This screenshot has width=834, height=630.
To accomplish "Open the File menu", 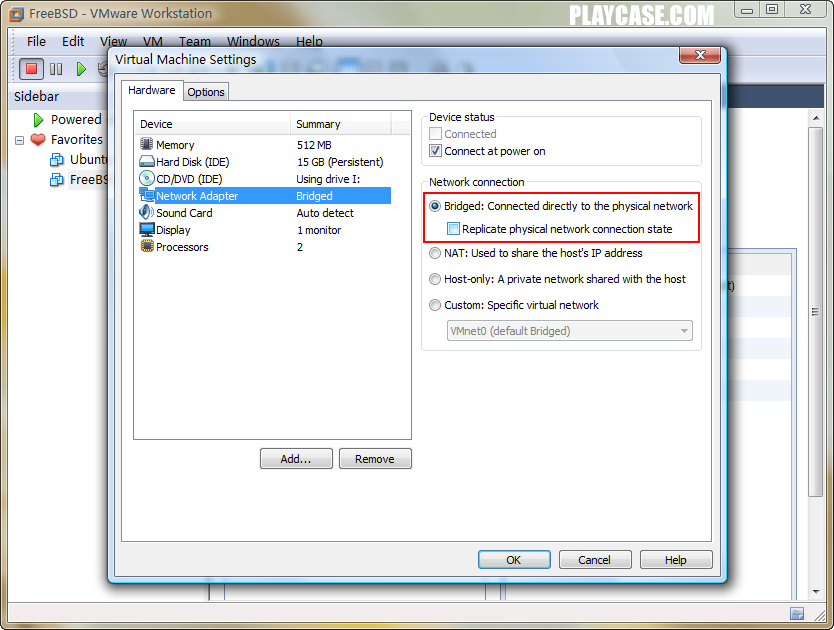I will point(36,42).
